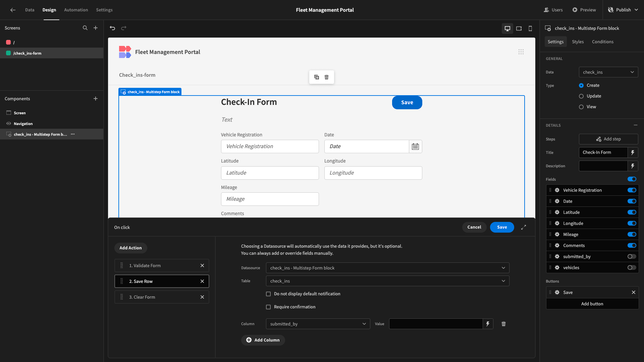644x362 pixels.
Task: Collapse the Details section
Action: coord(636,125)
